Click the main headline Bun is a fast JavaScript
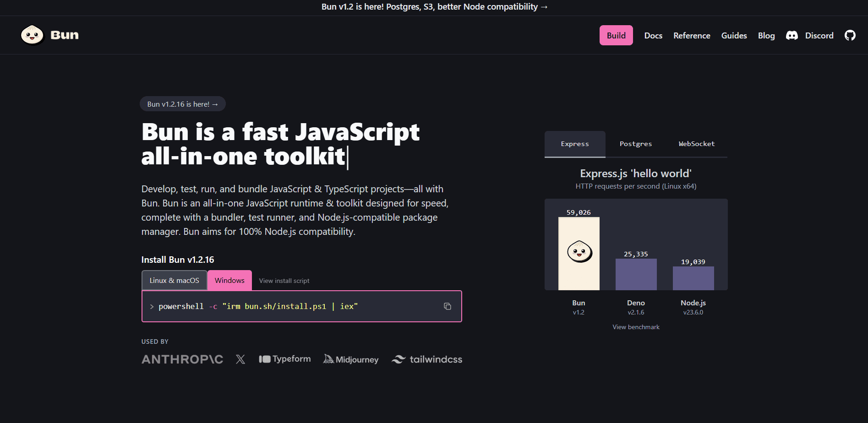The image size is (868, 423). pyautogui.click(x=280, y=144)
